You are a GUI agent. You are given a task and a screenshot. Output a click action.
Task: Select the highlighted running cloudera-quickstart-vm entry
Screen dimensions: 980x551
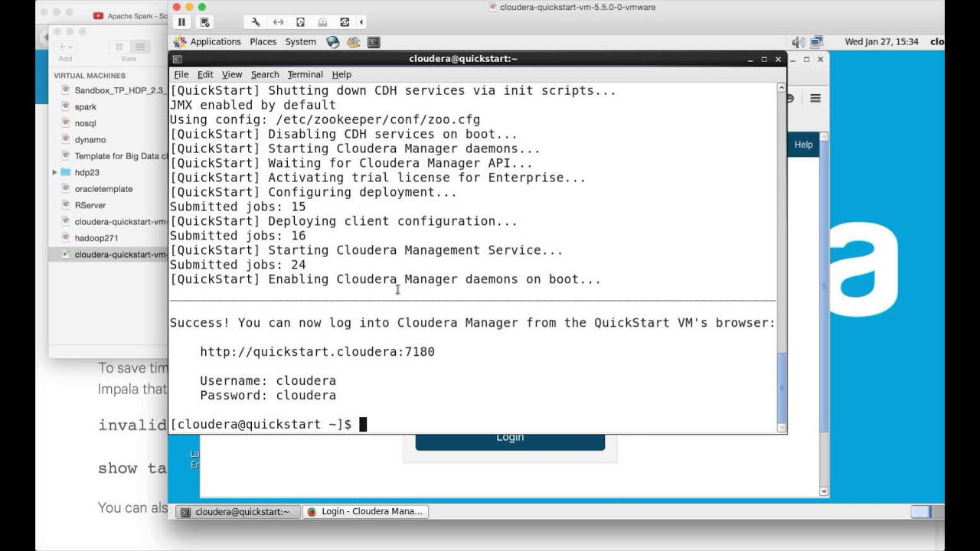(107, 254)
